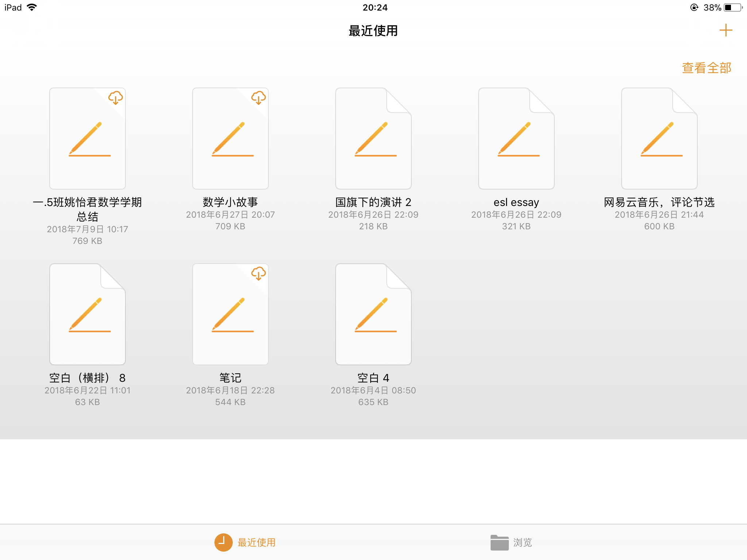747x560 pixels.
Task: Open the esl essay document
Action: (x=516, y=139)
